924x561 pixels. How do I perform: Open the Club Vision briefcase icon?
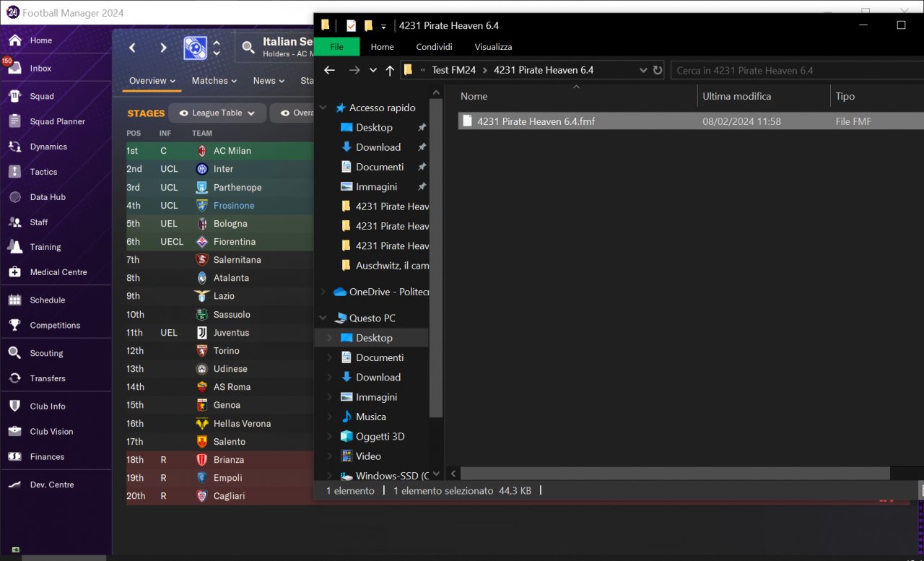[14, 432]
